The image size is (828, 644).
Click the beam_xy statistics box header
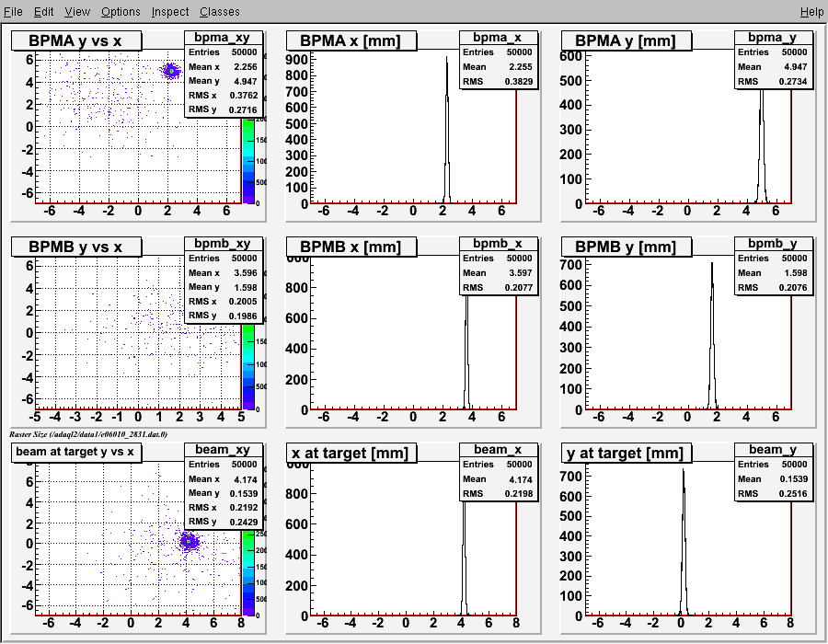pos(223,449)
